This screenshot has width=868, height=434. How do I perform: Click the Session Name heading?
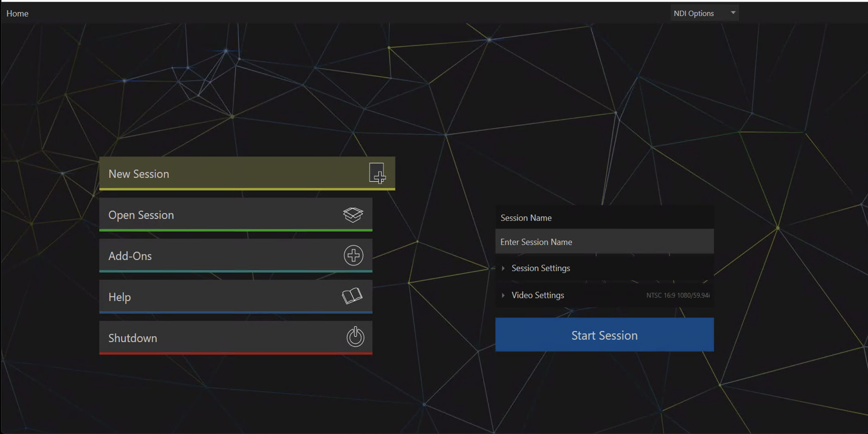tap(526, 218)
